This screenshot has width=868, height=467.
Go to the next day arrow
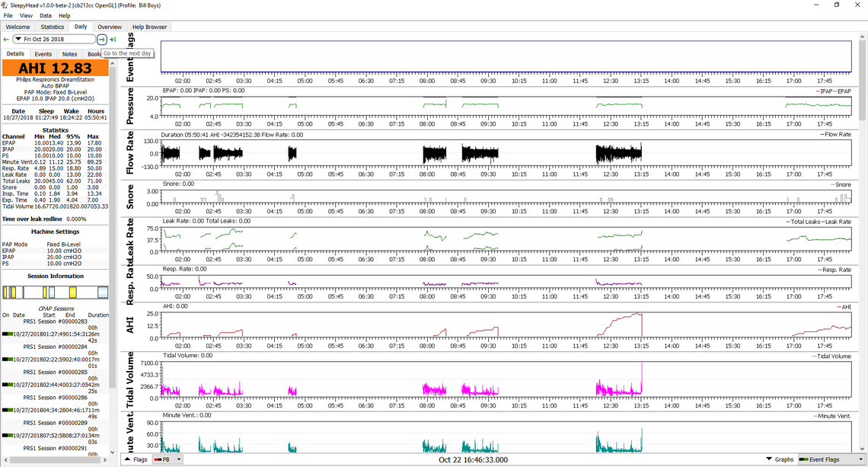point(102,40)
